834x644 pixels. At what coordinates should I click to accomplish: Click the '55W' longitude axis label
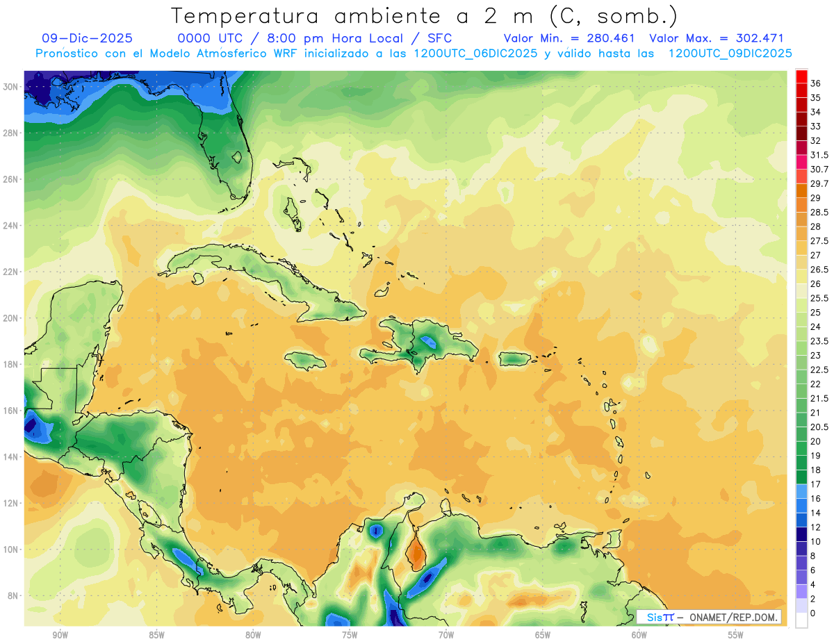tap(736, 635)
